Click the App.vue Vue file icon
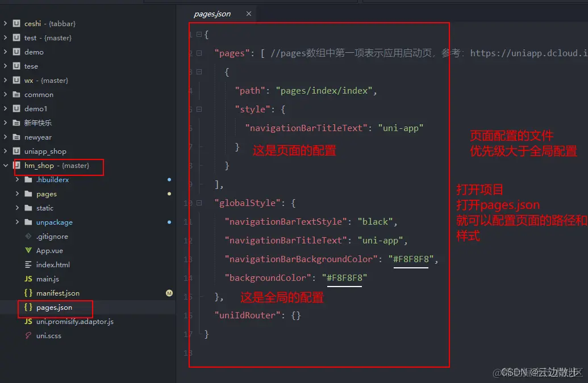Viewport: 588px width, 383px height. click(x=28, y=250)
